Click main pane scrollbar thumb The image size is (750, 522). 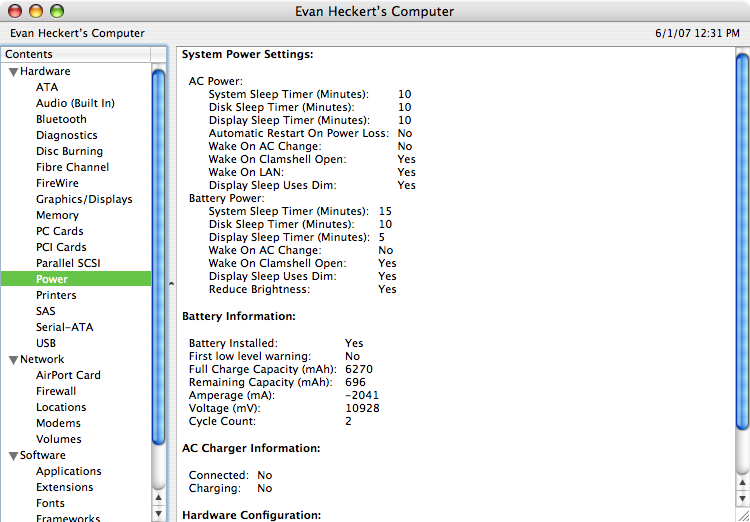[742, 242]
